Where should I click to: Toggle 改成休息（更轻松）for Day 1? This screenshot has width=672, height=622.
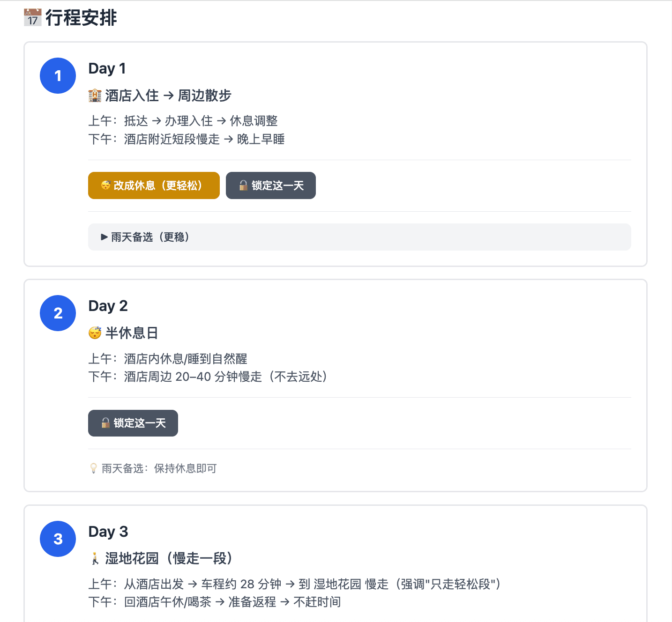(154, 185)
